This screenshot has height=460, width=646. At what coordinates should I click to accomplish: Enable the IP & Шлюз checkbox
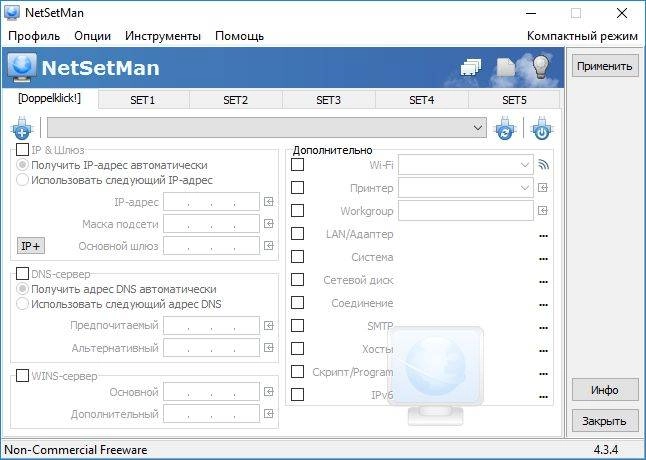(22, 149)
